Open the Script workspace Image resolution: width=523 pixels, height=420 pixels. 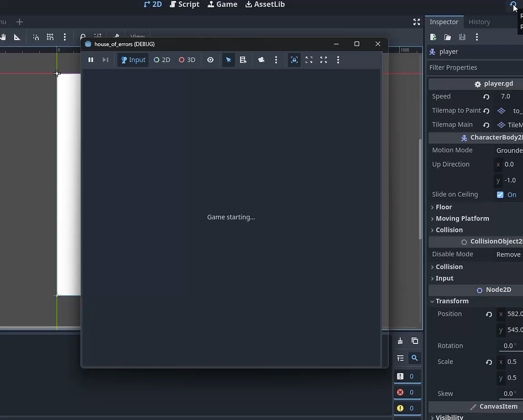coord(184,5)
